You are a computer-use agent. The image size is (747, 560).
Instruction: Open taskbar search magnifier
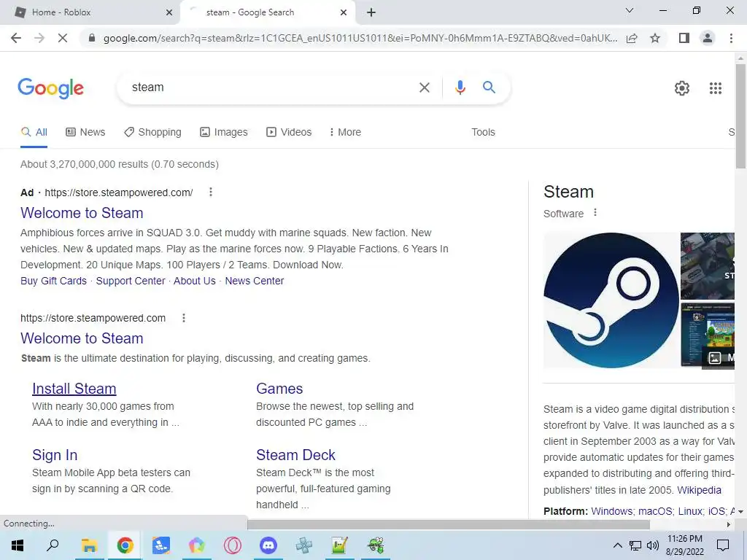pos(53,545)
